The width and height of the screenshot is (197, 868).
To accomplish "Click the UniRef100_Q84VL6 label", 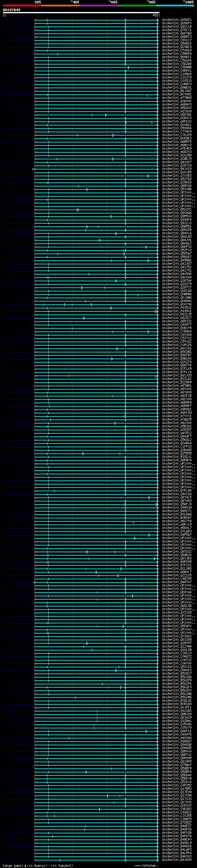I will point(177,233).
